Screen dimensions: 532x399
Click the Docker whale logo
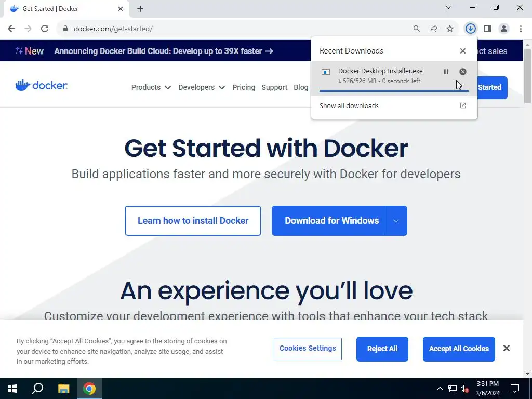coord(42,85)
